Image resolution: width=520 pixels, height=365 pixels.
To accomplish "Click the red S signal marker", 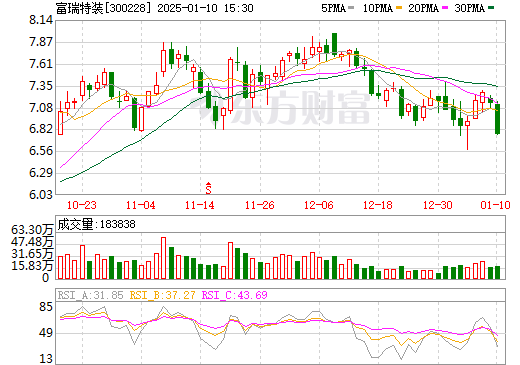I will [208, 188].
